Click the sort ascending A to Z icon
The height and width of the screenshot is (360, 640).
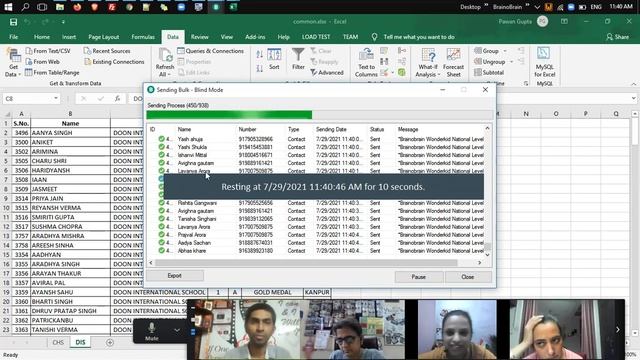click(x=260, y=54)
